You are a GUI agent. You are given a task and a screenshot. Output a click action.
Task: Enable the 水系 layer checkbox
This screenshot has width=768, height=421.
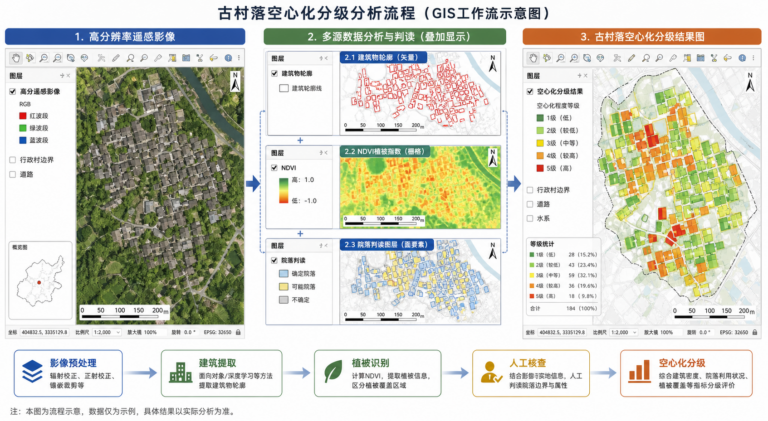point(530,218)
